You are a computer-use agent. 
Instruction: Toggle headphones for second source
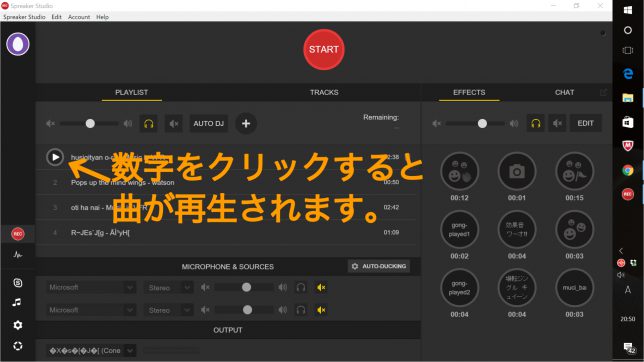tap(301, 310)
